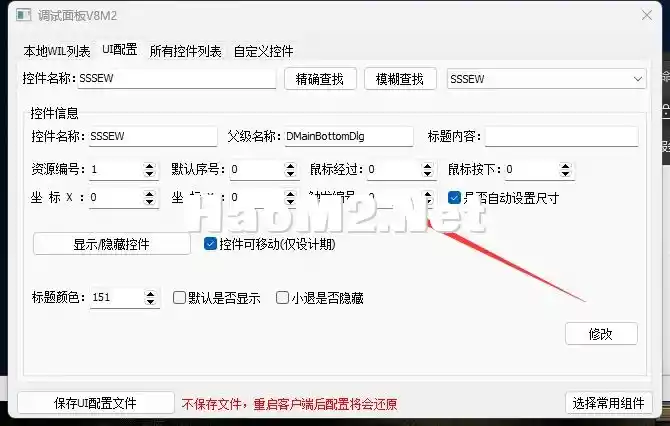Click the 鼠标经过 value field

pyautogui.click(x=394, y=170)
